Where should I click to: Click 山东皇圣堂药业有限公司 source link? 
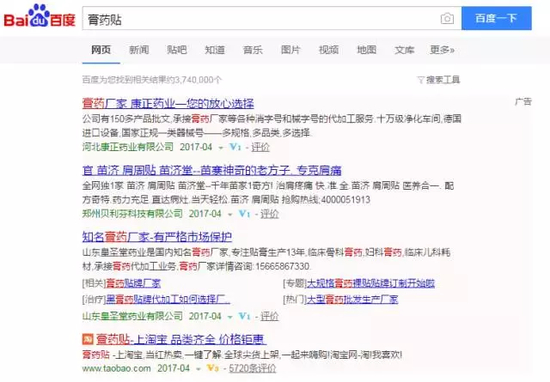pos(133,316)
